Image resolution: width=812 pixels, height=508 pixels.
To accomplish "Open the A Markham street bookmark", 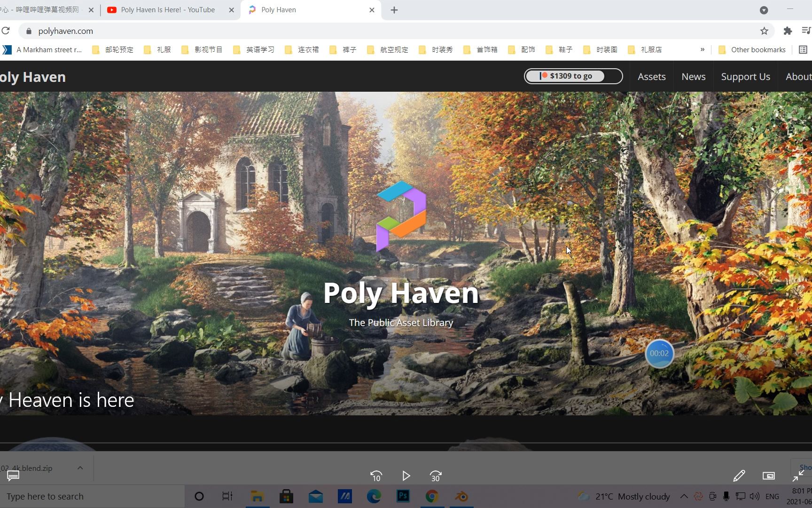I will [42, 50].
